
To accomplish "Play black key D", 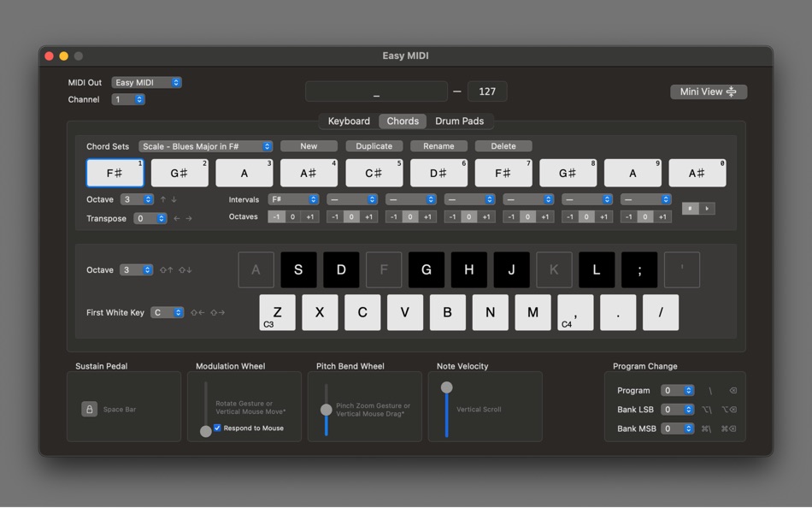I will (341, 269).
